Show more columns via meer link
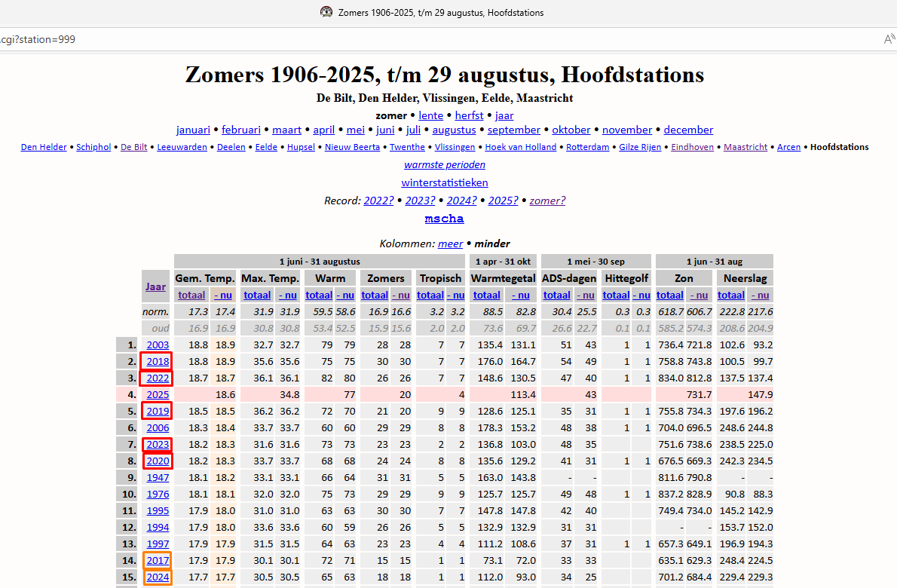Viewport: 897px width, 588px height. click(x=450, y=243)
